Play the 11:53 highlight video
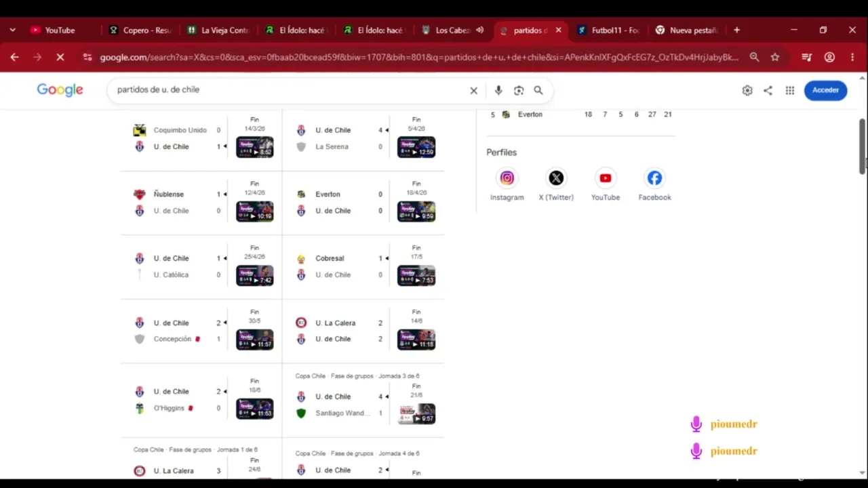Viewport: 868px width, 488px height. click(x=255, y=409)
